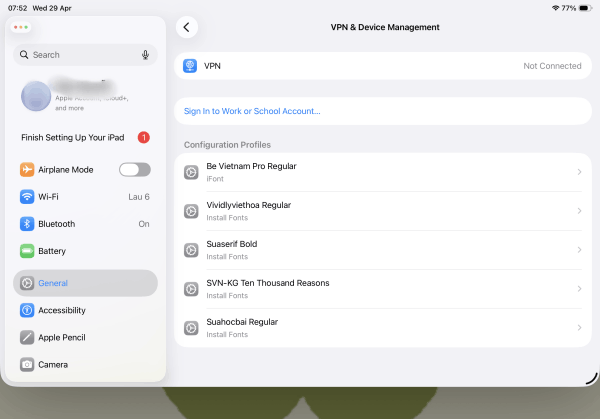Viewport: 600px width, 419px height.
Task: Open the Suahocbai Regular profile
Action: pos(383,328)
